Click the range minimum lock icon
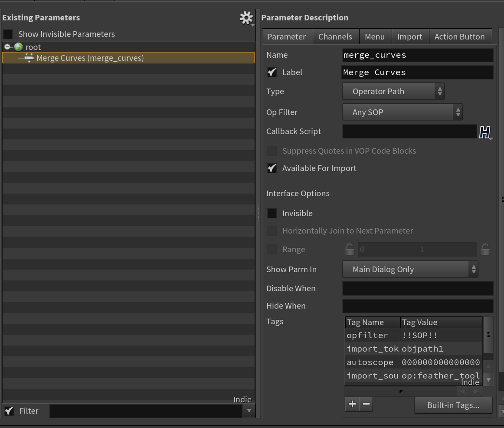504x428 pixels. [350, 249]
